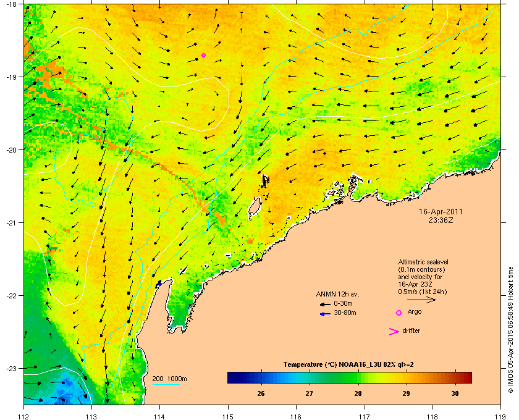This screenshot has width=519, height=420.
Task: Click the 'and velocity for' legend text
Action: tap(420, 277)
